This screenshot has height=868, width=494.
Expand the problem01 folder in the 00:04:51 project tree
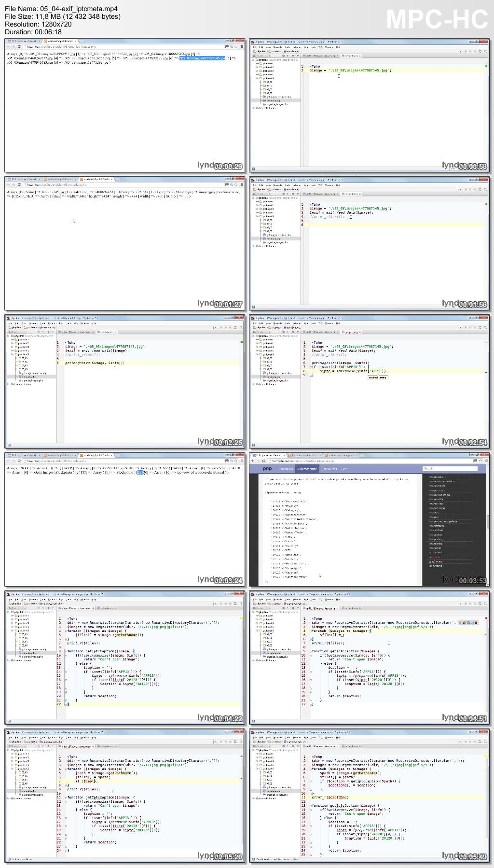coord(257,616)
